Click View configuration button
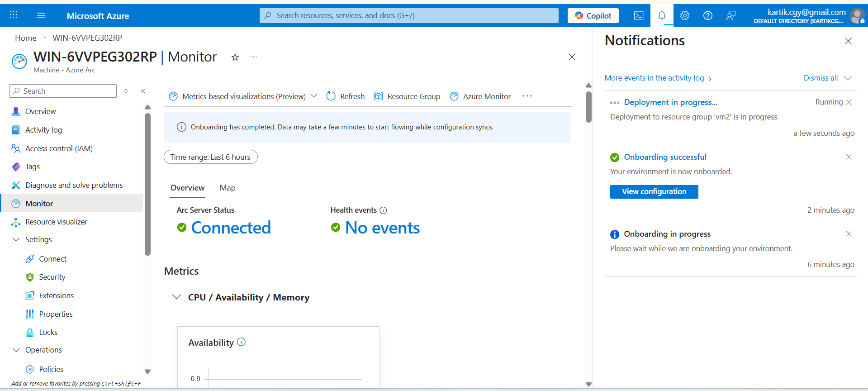The image size is (868, 391). coord(654,192)
